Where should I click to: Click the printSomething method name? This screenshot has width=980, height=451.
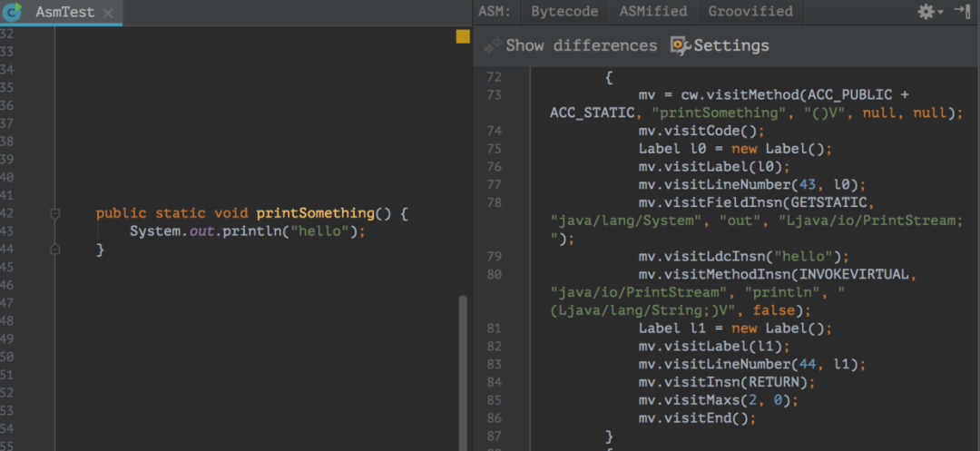316,213
